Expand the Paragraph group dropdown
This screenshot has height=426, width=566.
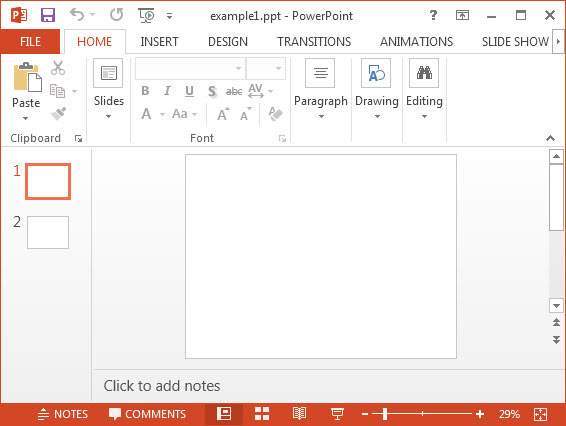click(321, 89)
